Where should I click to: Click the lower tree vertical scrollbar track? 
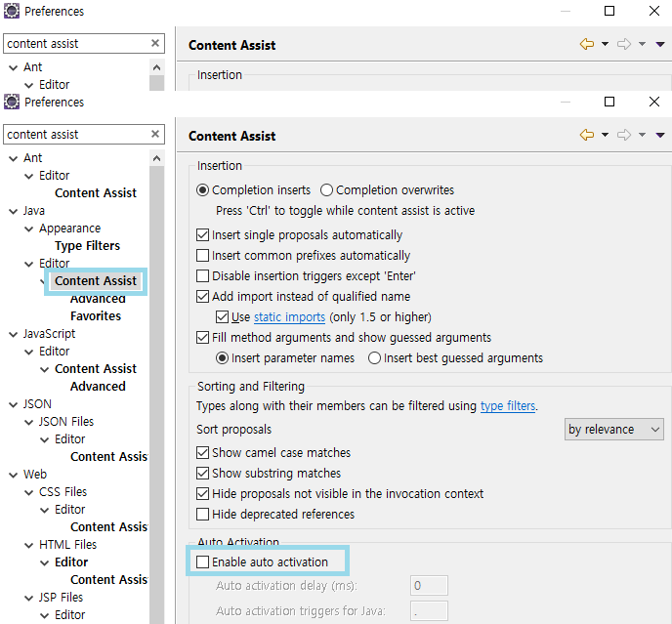point(157,395)
